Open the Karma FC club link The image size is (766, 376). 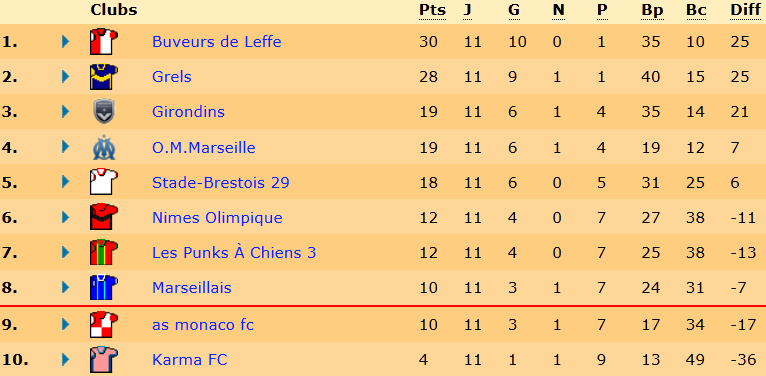(190, 360)
